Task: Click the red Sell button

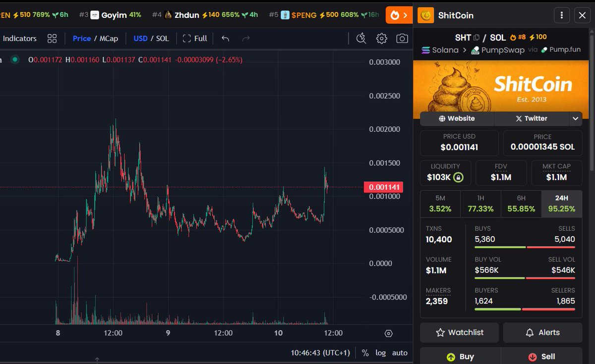Action: [542, 356]
